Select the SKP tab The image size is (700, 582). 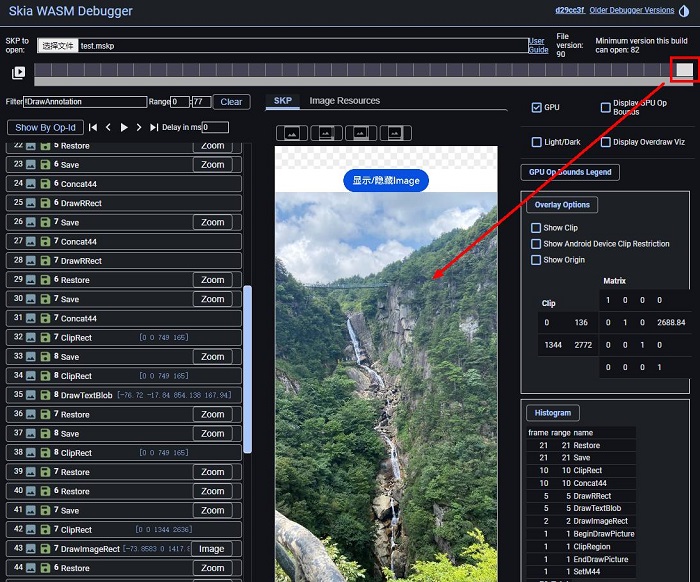(x=283, y=101)
